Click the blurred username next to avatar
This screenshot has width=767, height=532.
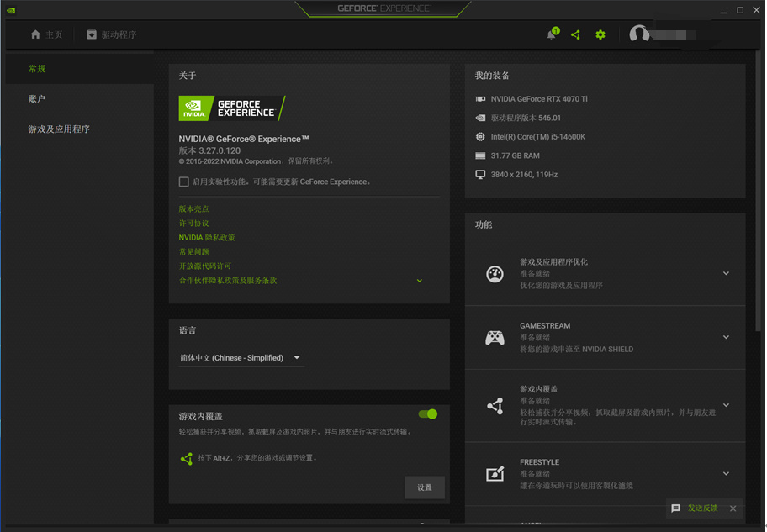(x=674, y=35)
